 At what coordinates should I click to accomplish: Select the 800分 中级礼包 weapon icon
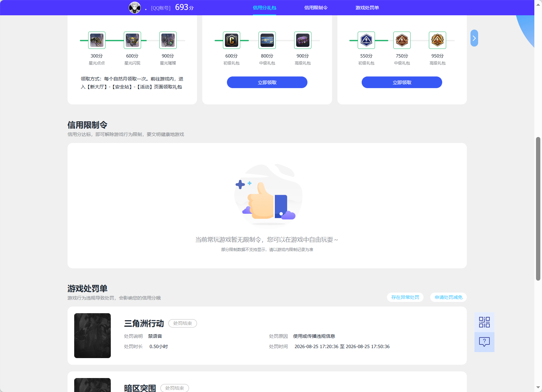pyautogui.click(x=267, y=40)
